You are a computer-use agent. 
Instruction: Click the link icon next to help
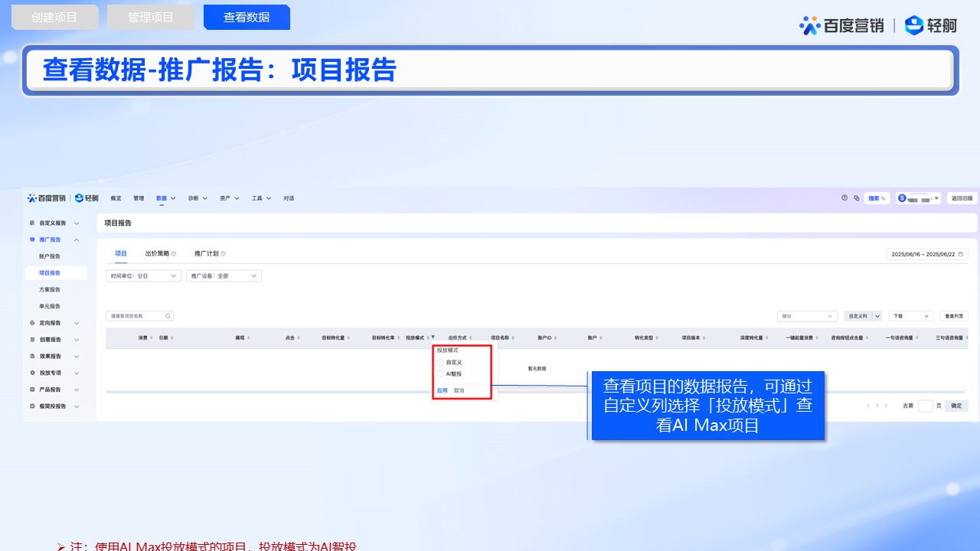tap(857, 197)
